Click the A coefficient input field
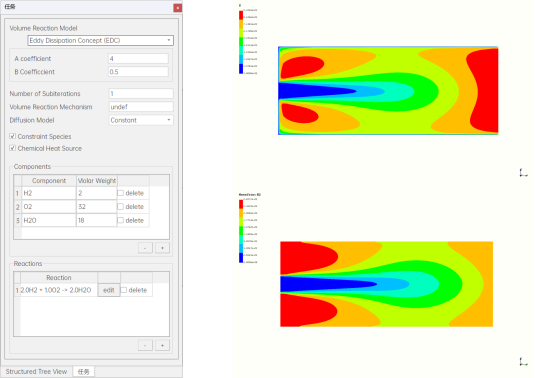The image size is (535, 378). [x=138, y=59]
